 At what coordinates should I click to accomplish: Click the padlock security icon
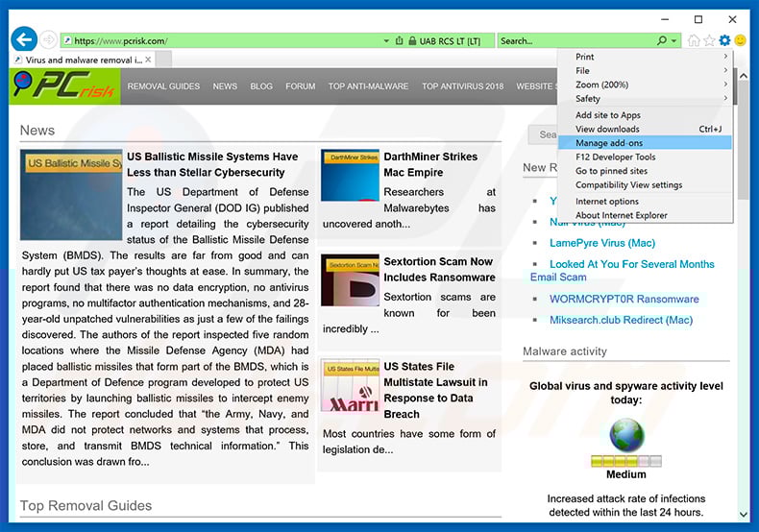coord(412,41)
